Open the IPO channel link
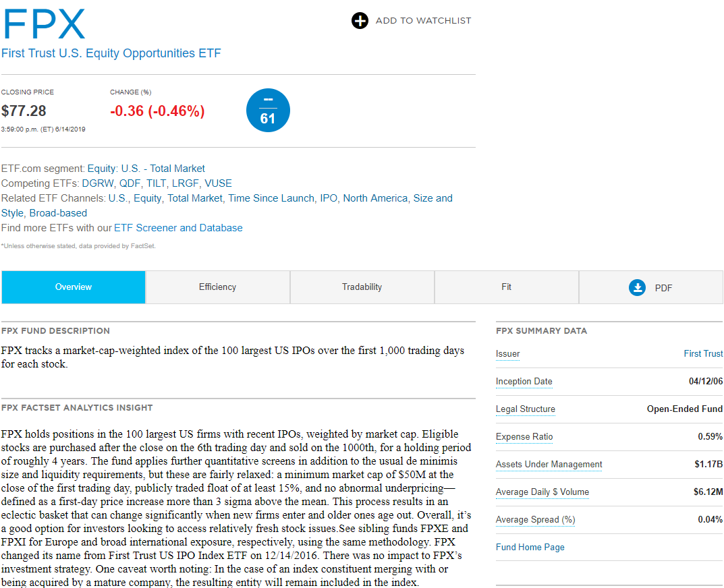The width and height of the screenshot is (724, 588). (329, 198)
